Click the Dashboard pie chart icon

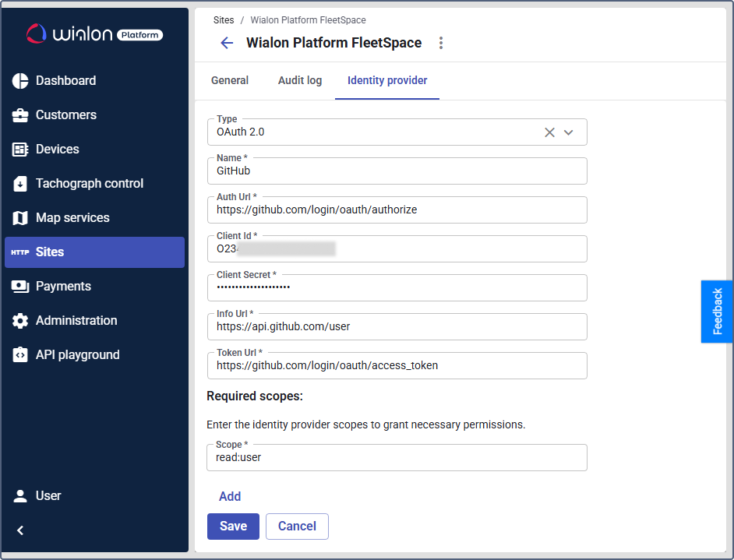coord(20,81)
